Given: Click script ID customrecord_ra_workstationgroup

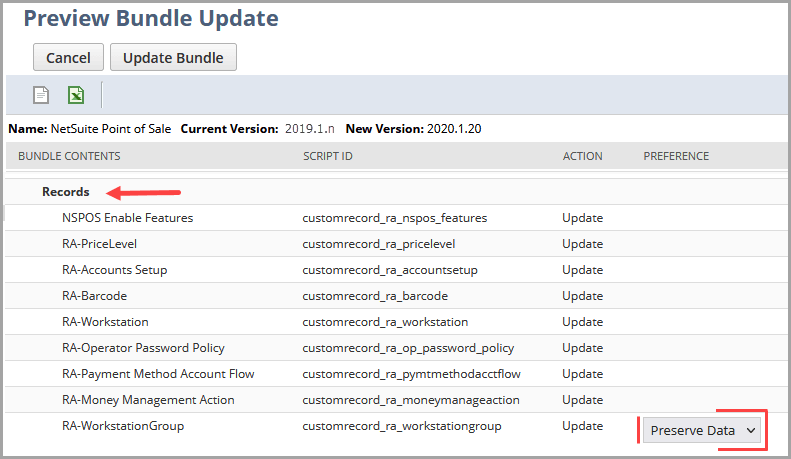Looking at the screenshot, I should (402, 426).
